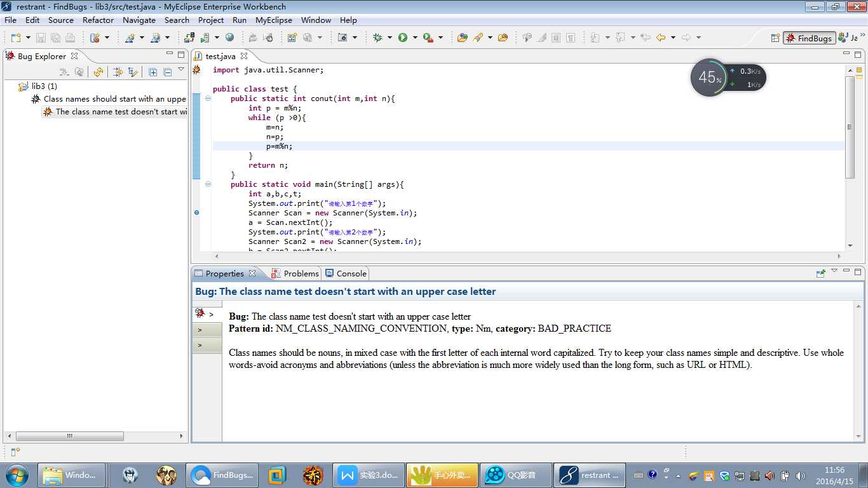The width and height of the screenshot is (868, 488).
Task: Open QQ影音 in the taskbar
Action: coord(515,475)
